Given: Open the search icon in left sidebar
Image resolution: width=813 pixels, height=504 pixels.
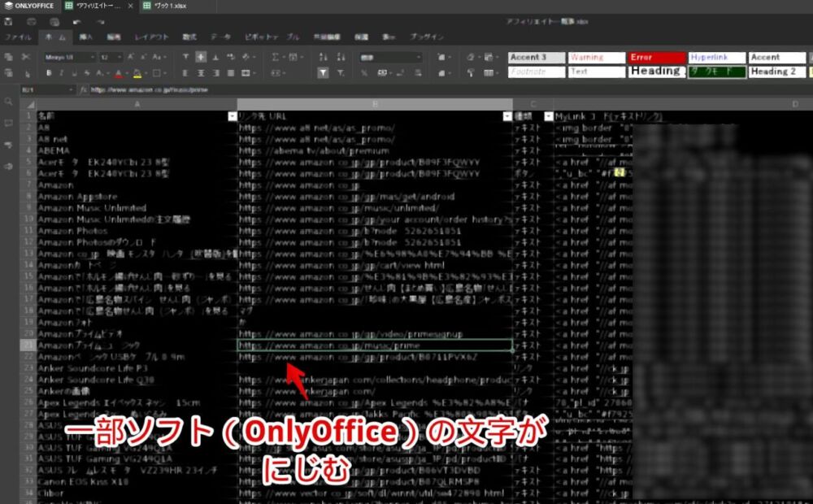Looking at the screenshot, I should [x=8, y=102].
